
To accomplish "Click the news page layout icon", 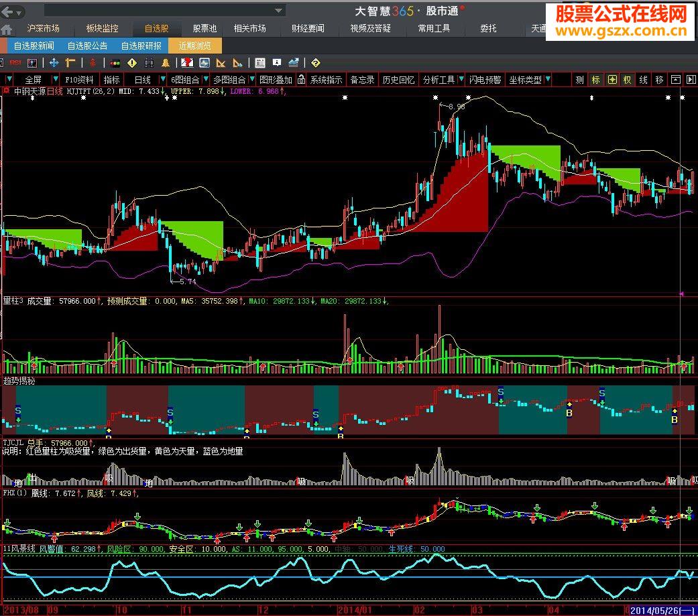I will (260, 63).
